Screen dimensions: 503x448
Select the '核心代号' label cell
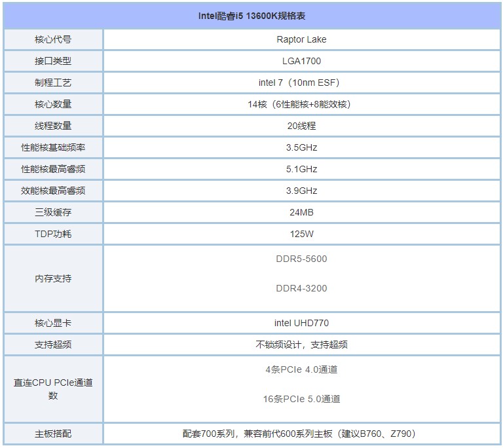53,39
